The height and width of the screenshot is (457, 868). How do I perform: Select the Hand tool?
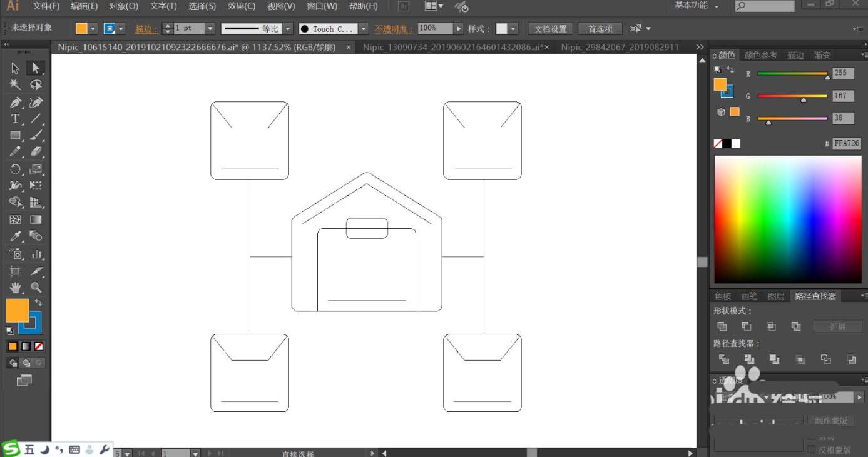pyautogui.click(x=16, y=288)
